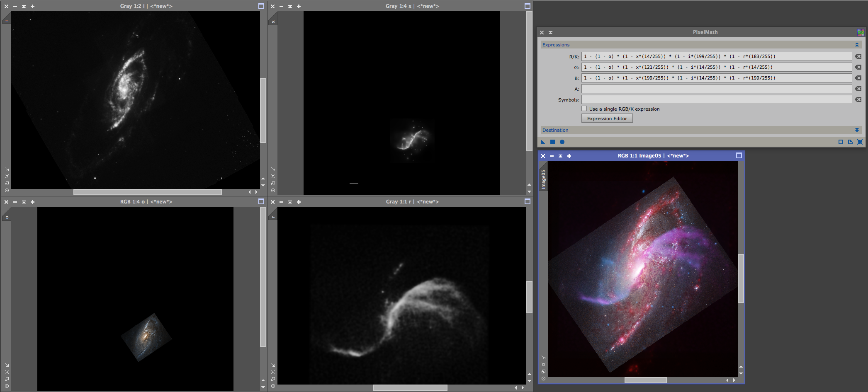Click the G channel expression field
Image resolution: width=868 pixels, height=392 pixels.
pos(716,67)
